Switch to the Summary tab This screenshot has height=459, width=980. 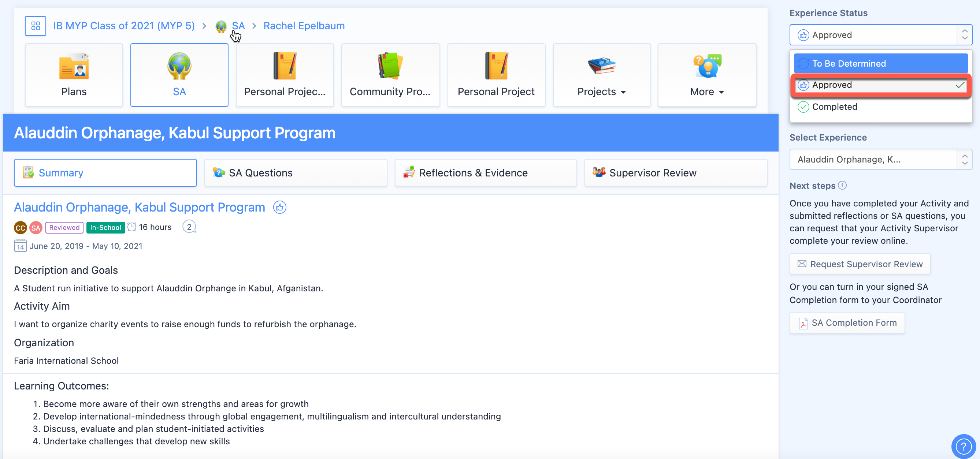click(x=105, y=173)
